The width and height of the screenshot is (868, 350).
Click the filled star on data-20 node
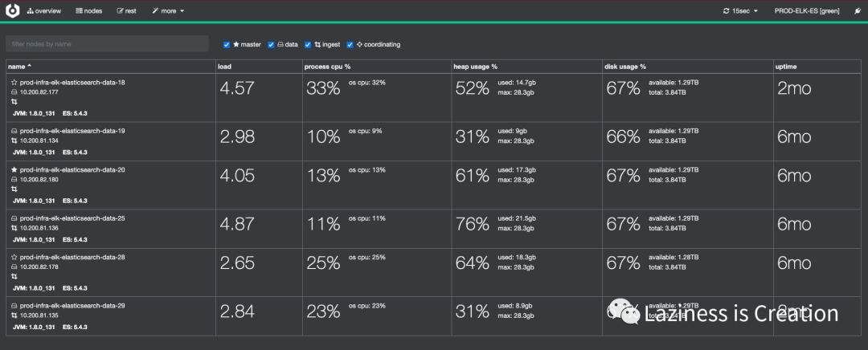point(14,170)
